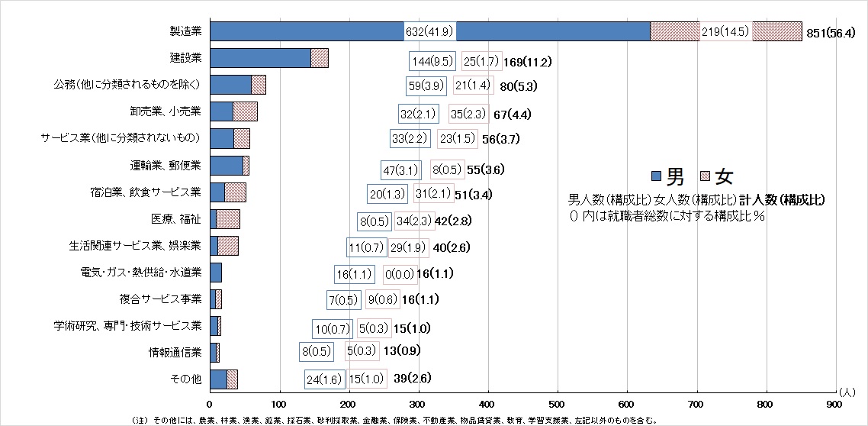Select the その他 category label
The image size is (868, 426).
tap(186, 379)
